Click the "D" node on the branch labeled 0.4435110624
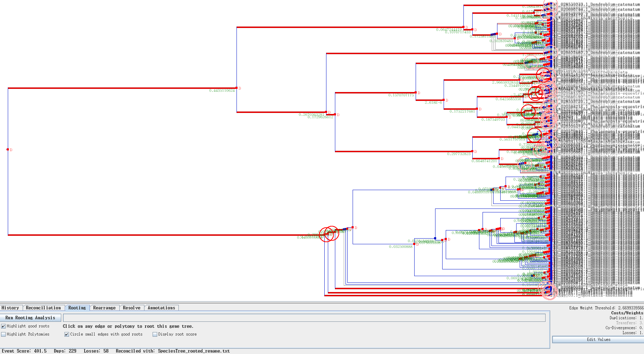This screenshot has width=644, height=354. tap(237, 88)
